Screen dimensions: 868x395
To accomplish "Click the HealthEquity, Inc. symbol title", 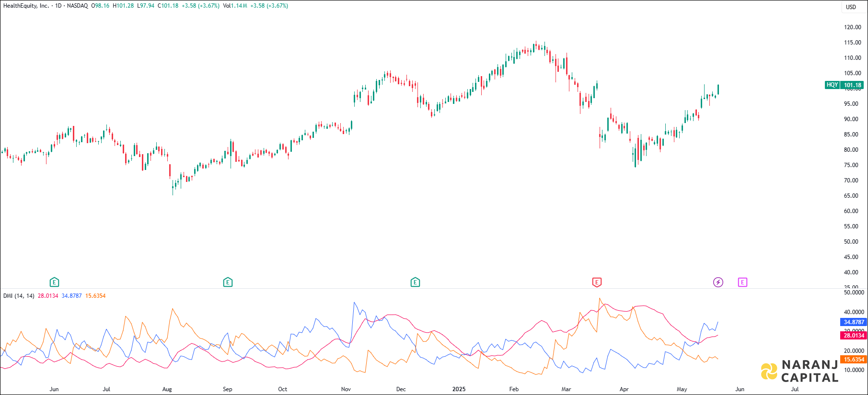I will click(26, 6).
